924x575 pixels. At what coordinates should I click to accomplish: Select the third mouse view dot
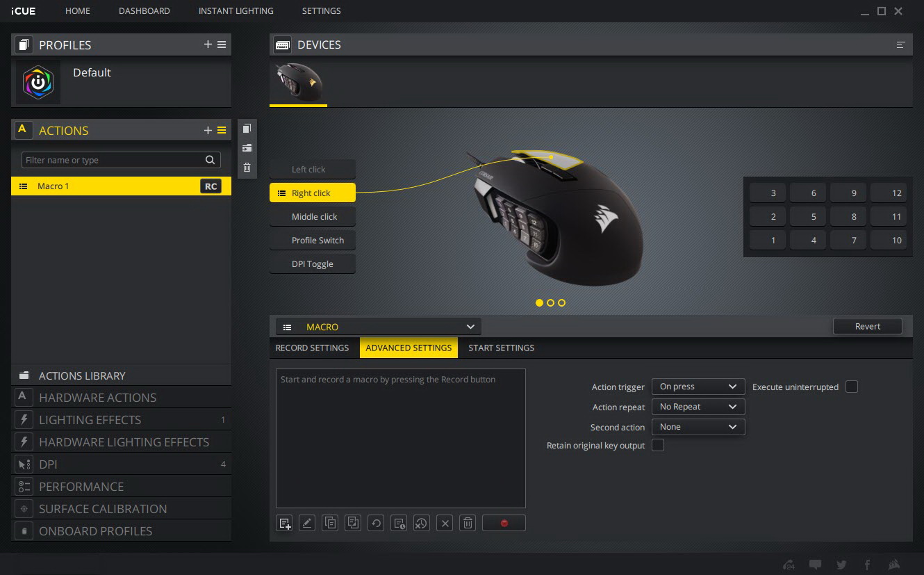(x=561, y=302)
